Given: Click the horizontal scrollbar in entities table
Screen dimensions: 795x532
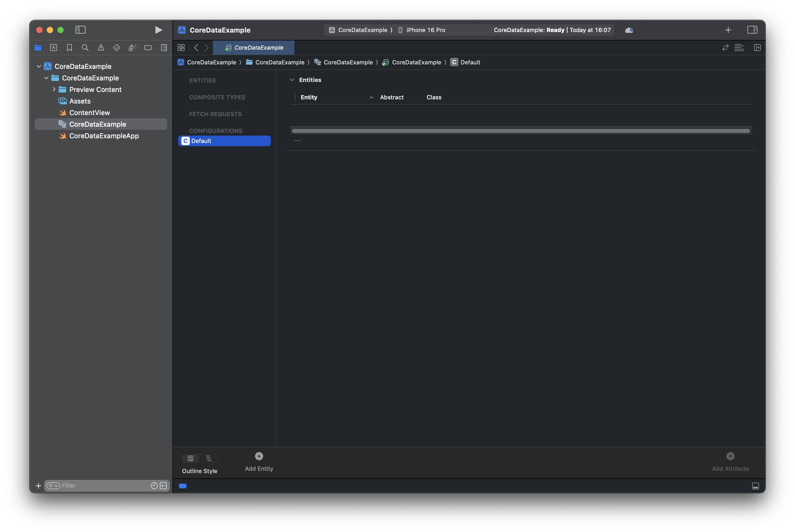Looking at the screenshot, I should click(x=521, y=131).
